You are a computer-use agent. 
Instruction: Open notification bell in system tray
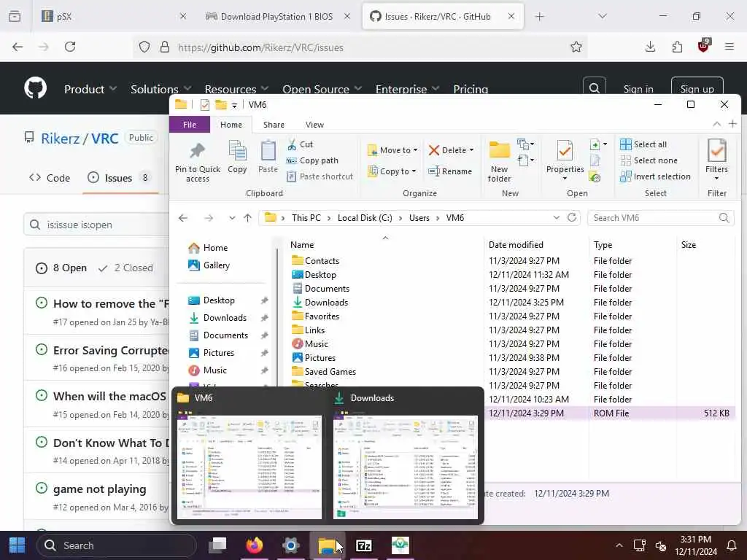731,545
